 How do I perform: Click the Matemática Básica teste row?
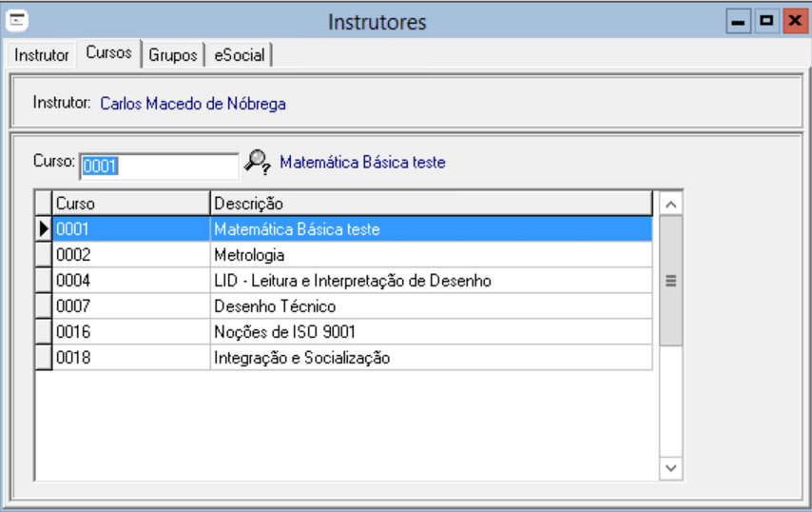(352, 229)
